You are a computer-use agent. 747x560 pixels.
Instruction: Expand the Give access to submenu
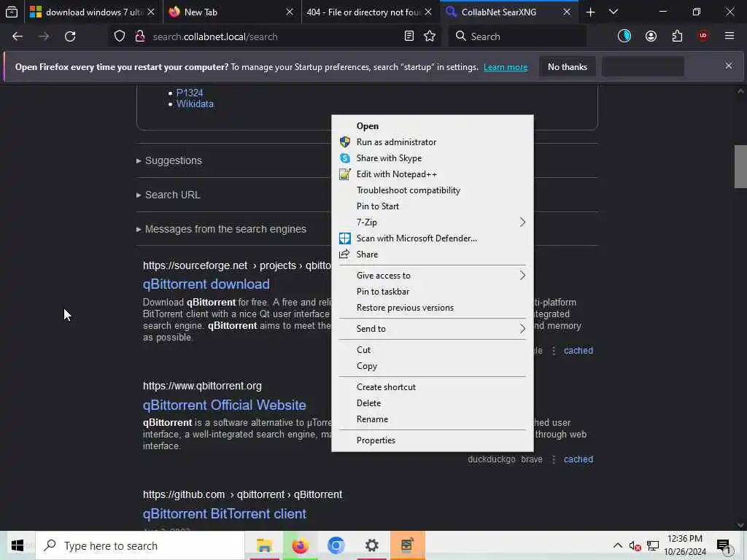433,275
